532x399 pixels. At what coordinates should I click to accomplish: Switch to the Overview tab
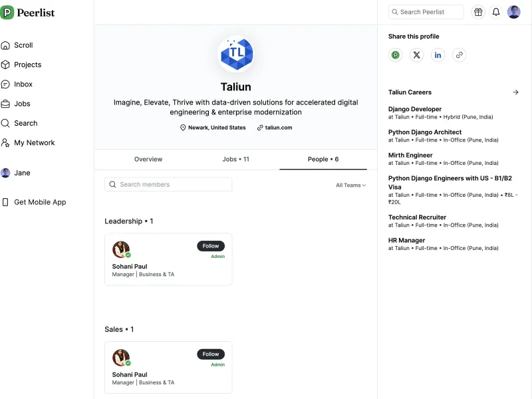click(148, 159)
